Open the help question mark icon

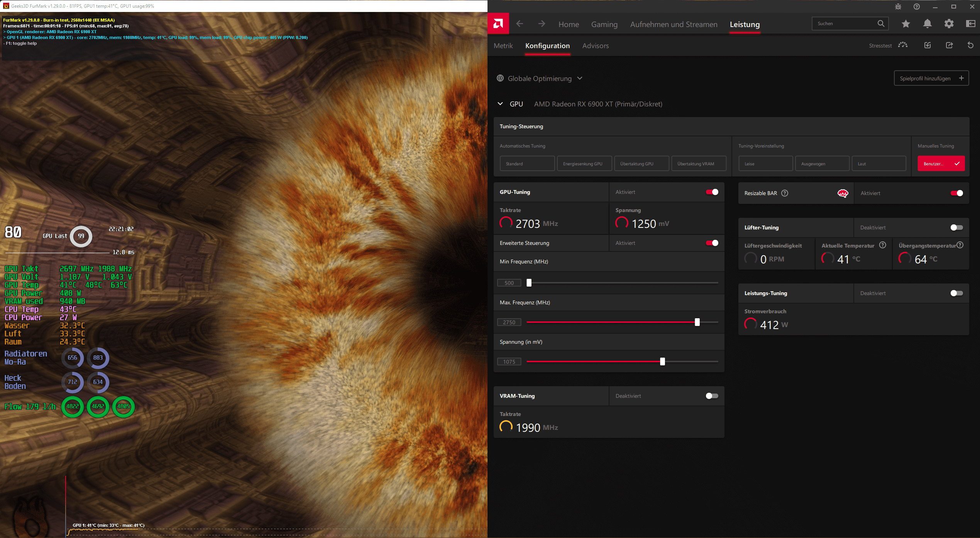(917, 7)
